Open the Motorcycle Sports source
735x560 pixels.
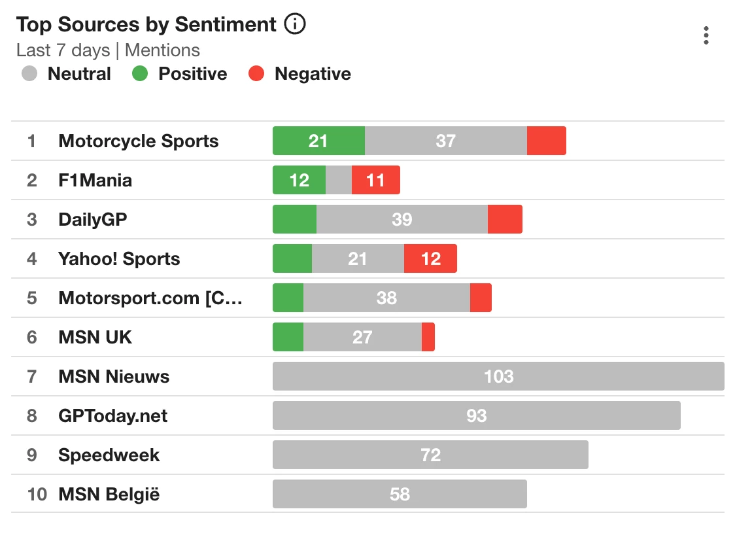click(x=139, y=141)
